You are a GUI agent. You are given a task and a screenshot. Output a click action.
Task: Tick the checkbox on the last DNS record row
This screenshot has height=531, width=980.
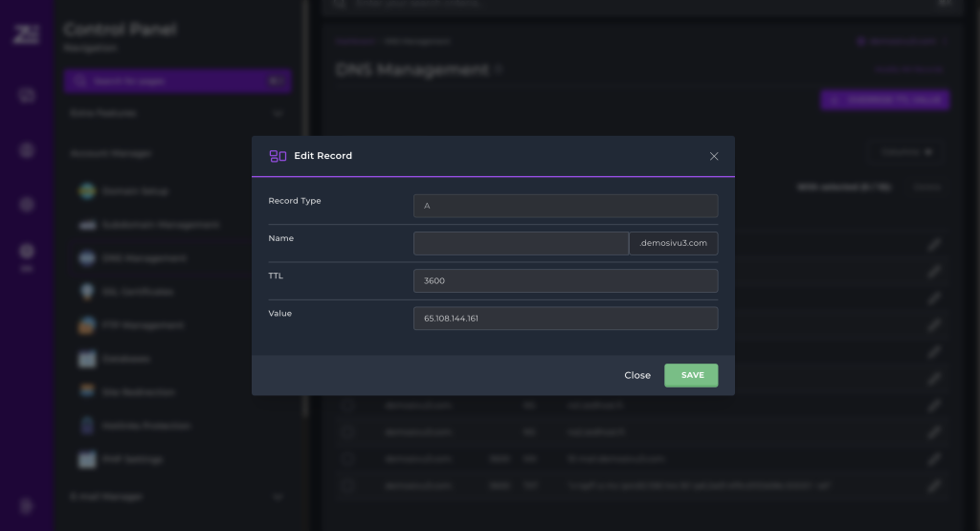click(347, 486)
